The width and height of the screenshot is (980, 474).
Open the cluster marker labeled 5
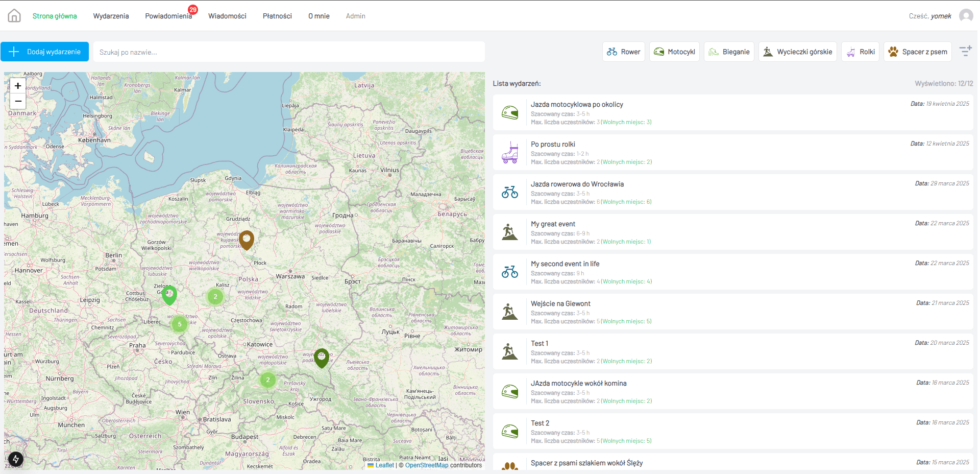pos(180,324)
